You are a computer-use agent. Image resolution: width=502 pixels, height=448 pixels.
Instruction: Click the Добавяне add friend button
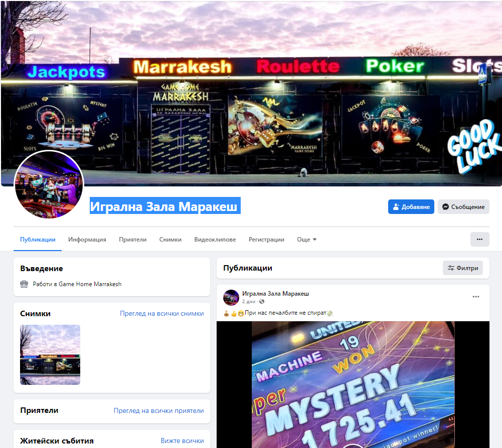coord(411,207)
